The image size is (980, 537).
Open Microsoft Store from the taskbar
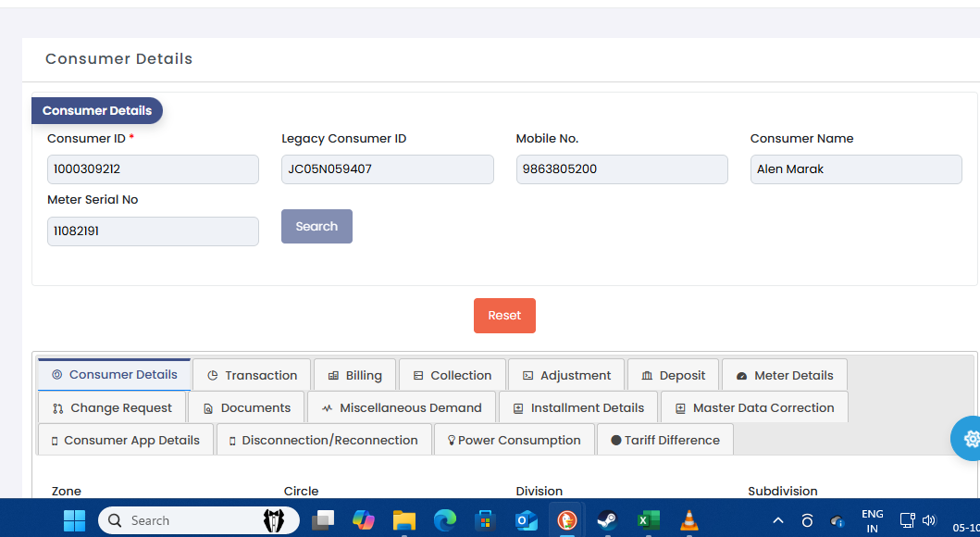tap(485, 520)
